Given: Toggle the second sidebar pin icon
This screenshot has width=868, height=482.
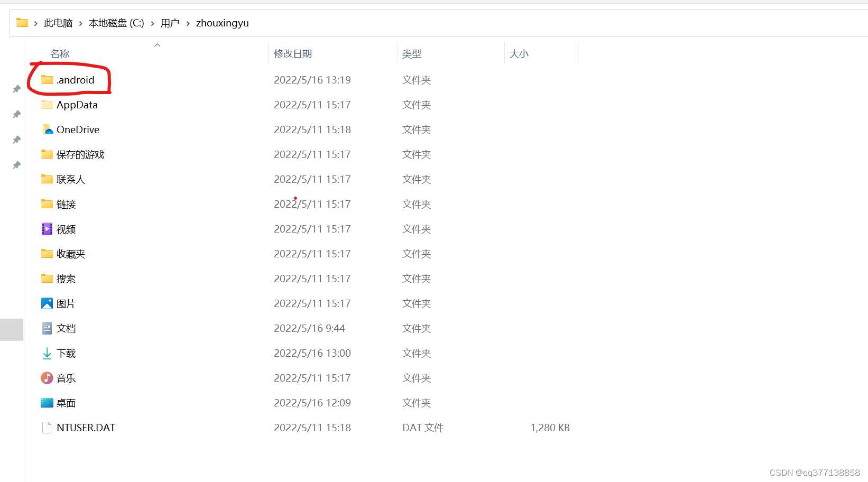Looking at the screenshot, I should [16, 114].
